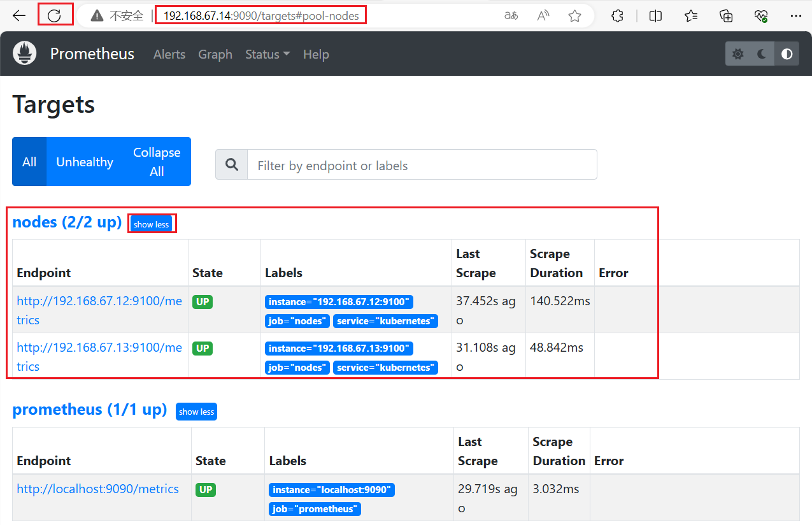Open favorites list icon
This screenshot has width=812, height=525.
click(691, 16)
